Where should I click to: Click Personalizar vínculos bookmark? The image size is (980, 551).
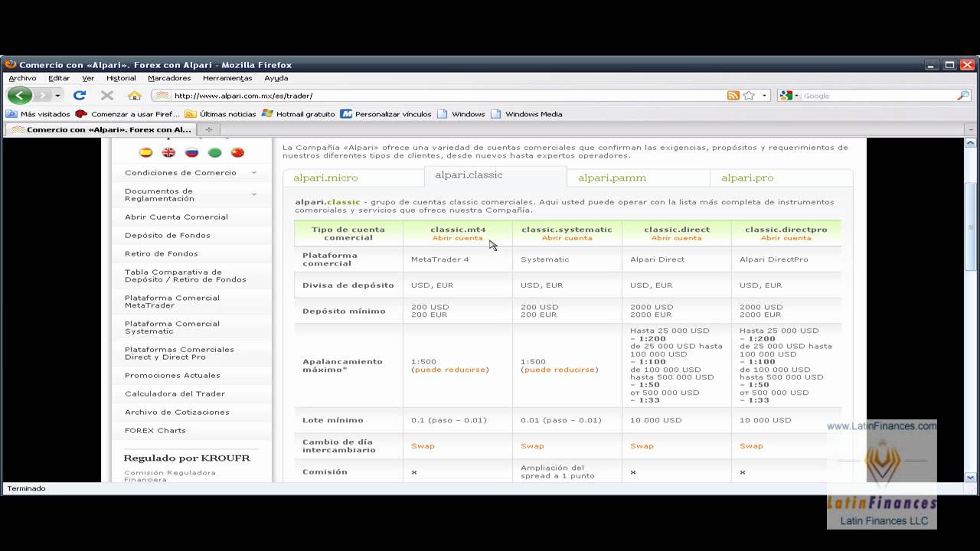pos(386,114)
